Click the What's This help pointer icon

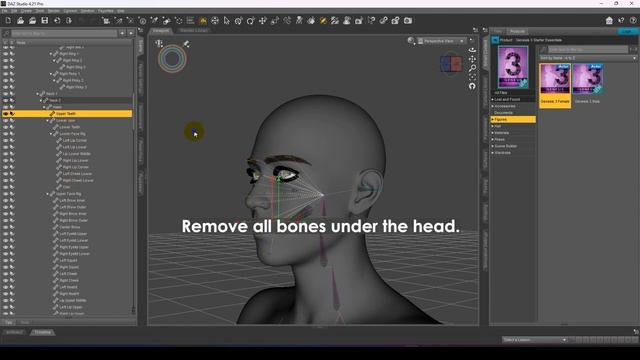[621, 20]
